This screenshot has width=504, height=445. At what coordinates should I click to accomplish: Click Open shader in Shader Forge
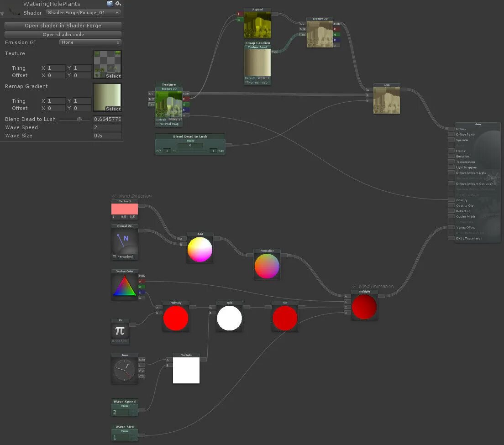pyautogui.click(x=63, y=26)
